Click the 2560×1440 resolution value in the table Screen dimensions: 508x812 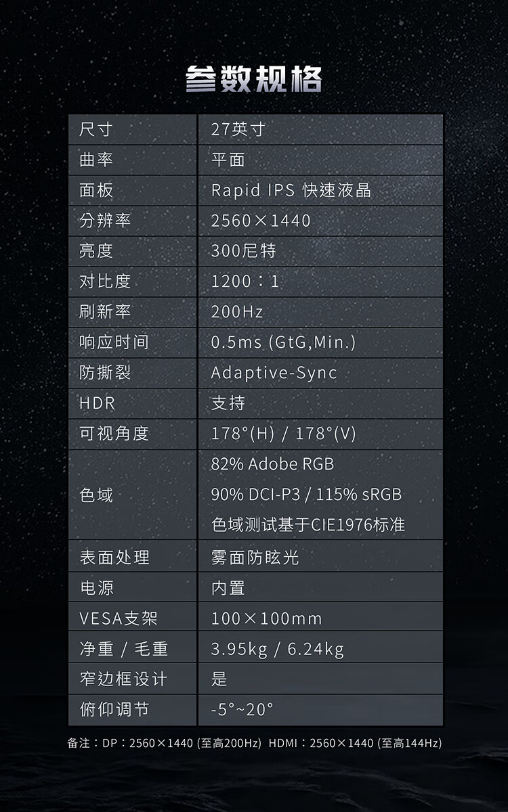(261, 221)
